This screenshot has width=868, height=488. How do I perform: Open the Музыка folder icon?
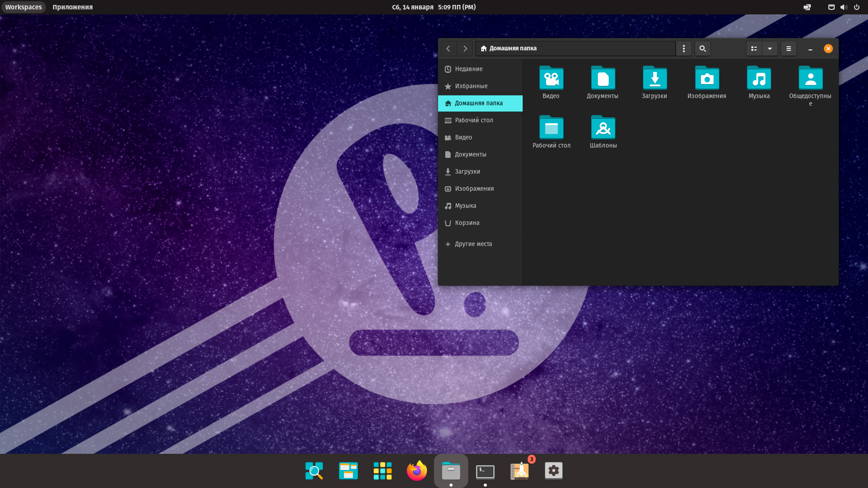[x=759, y=79]
